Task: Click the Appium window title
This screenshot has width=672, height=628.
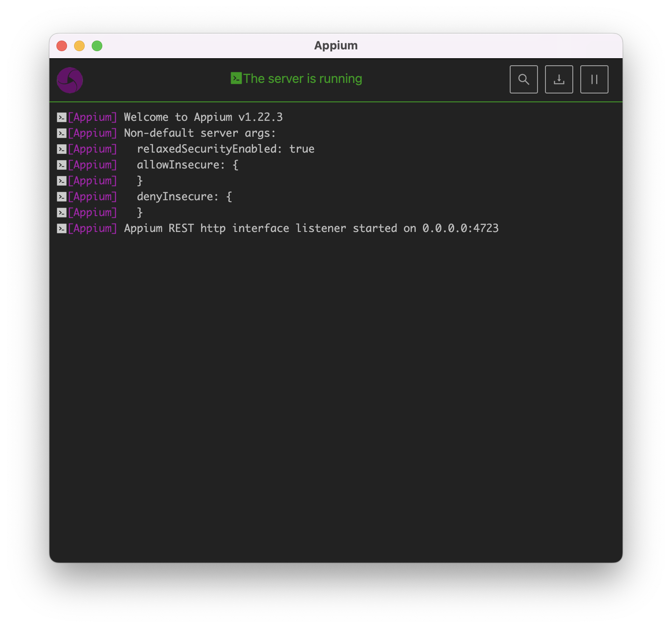Action: tap(336, 45)
